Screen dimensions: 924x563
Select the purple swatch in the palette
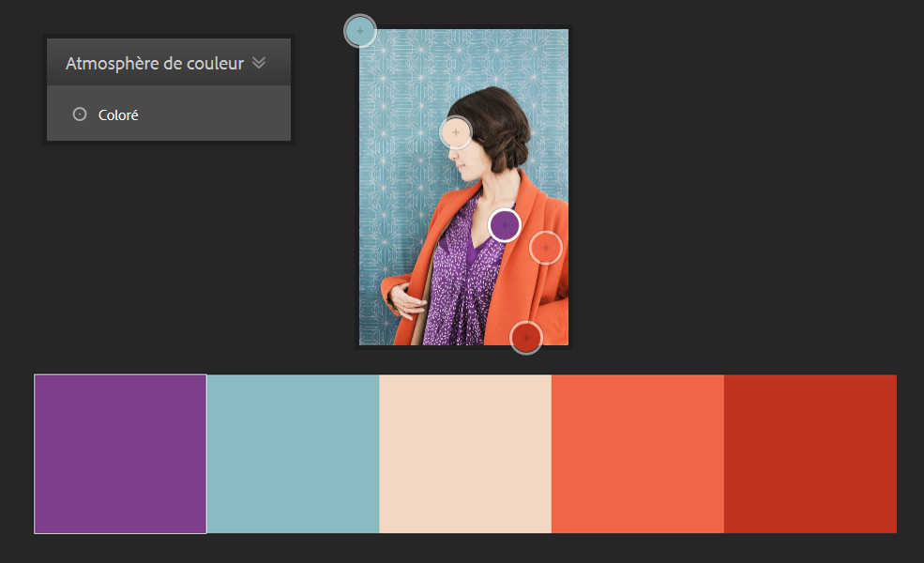[x=119, y=453]
